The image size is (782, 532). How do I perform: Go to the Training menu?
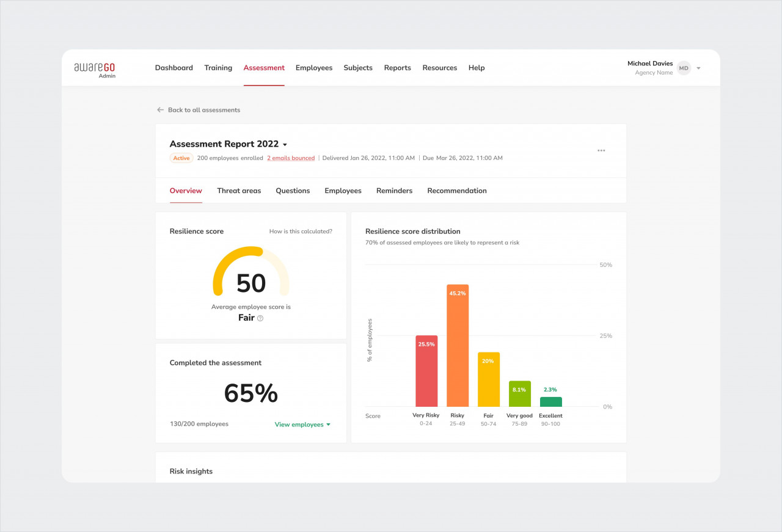218,68
